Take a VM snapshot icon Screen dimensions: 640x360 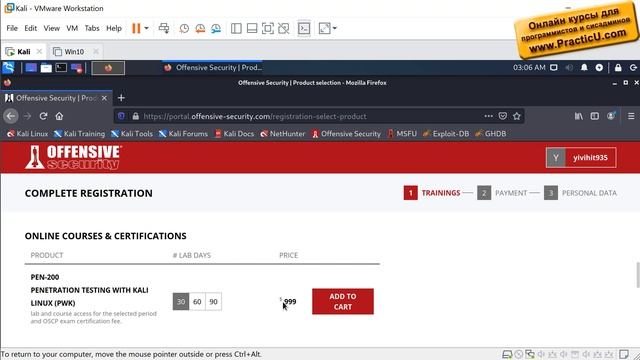184,28
